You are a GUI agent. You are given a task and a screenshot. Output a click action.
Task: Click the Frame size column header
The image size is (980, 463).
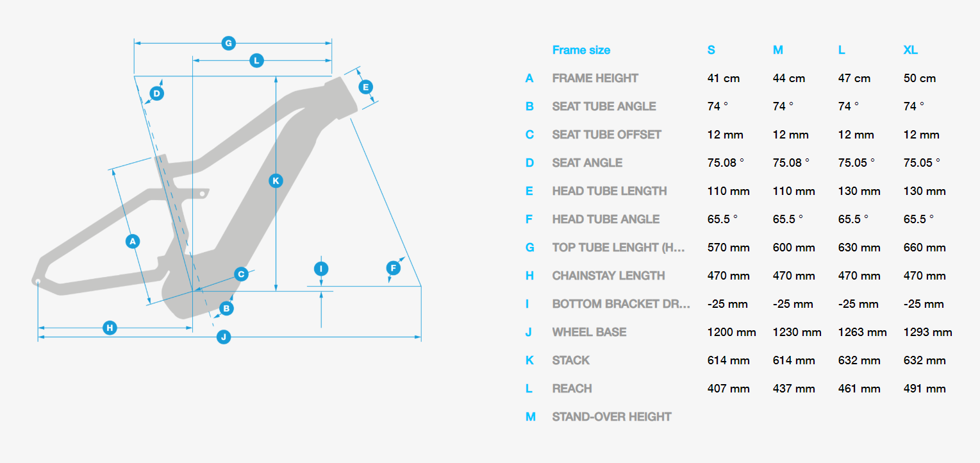[581, 50]
